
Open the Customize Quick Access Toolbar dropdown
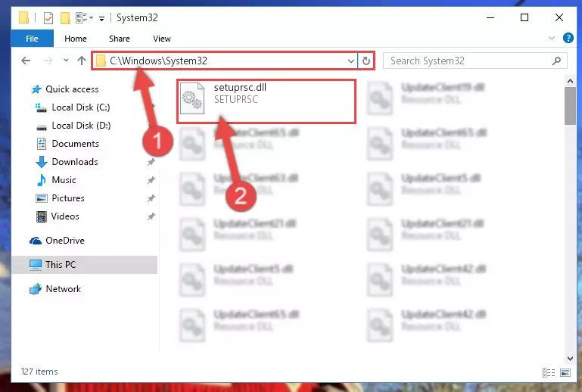pos(101,18)
